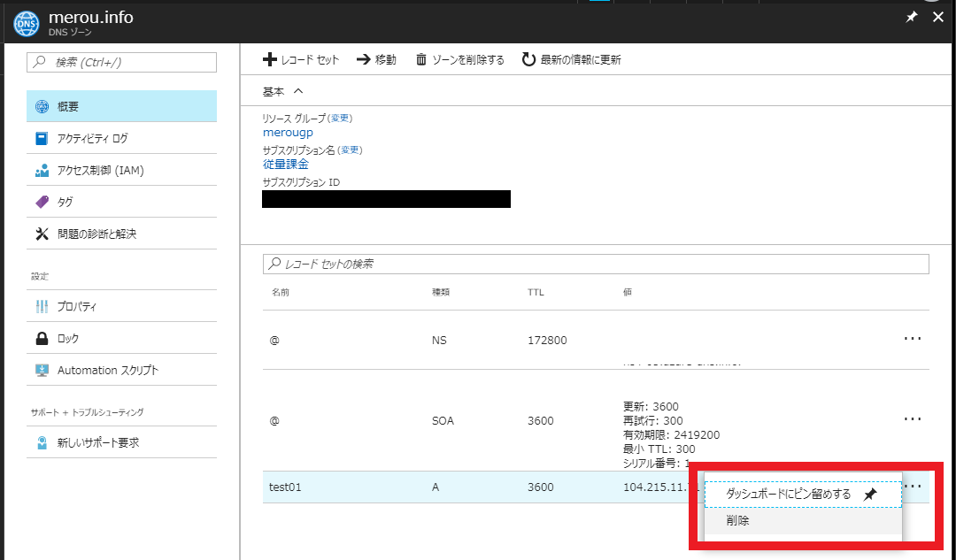This screenshot has height=560, width=956.
Task: Click the 172800 TTL value
Action: [547, 340]
